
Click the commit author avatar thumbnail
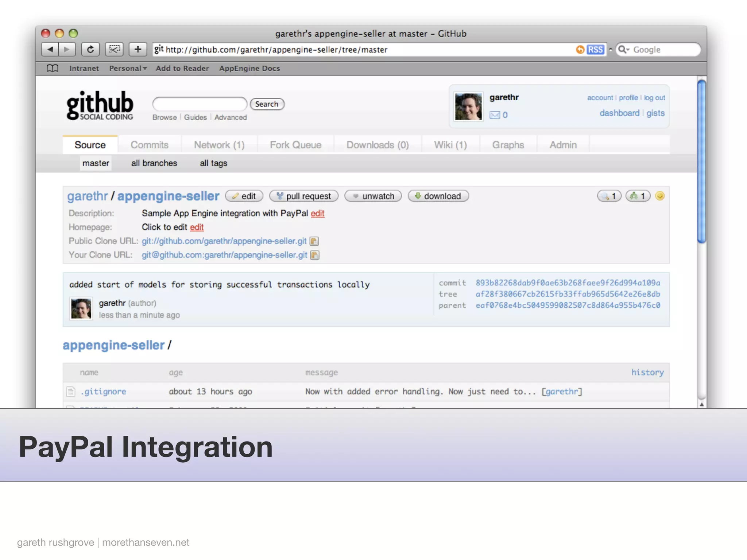81,308
